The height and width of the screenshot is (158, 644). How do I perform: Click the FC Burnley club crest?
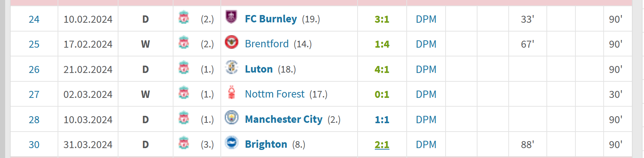[231, 17]
